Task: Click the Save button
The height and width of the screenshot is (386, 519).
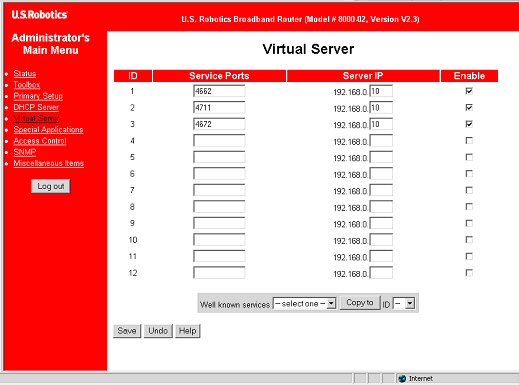Action: coord(127,331)
